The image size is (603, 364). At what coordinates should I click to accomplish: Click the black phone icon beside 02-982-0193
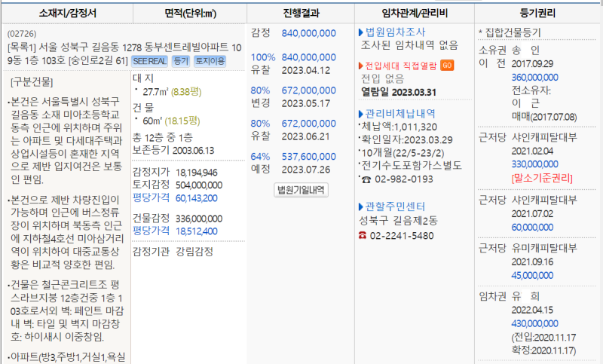(x=366, y=179)
